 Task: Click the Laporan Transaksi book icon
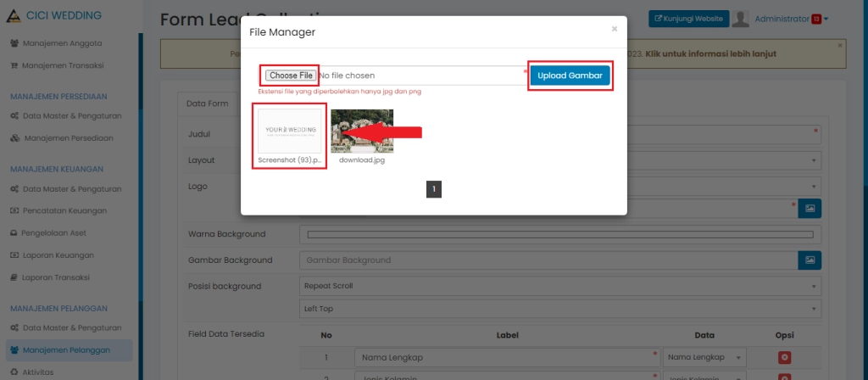click(14, 277)
